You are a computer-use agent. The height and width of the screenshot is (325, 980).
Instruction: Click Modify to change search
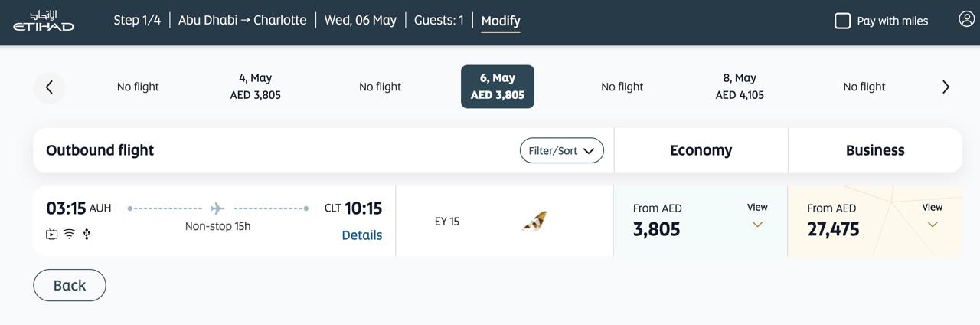point(501,21)
